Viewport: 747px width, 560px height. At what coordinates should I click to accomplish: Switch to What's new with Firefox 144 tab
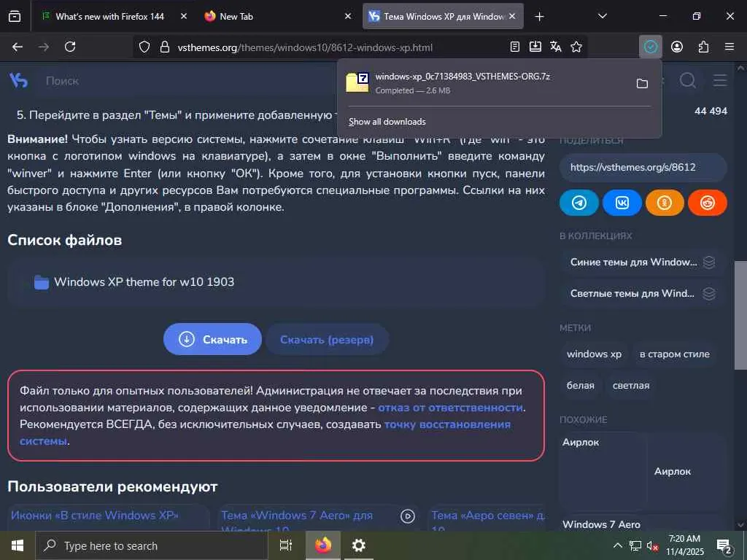tap(109, 17)
